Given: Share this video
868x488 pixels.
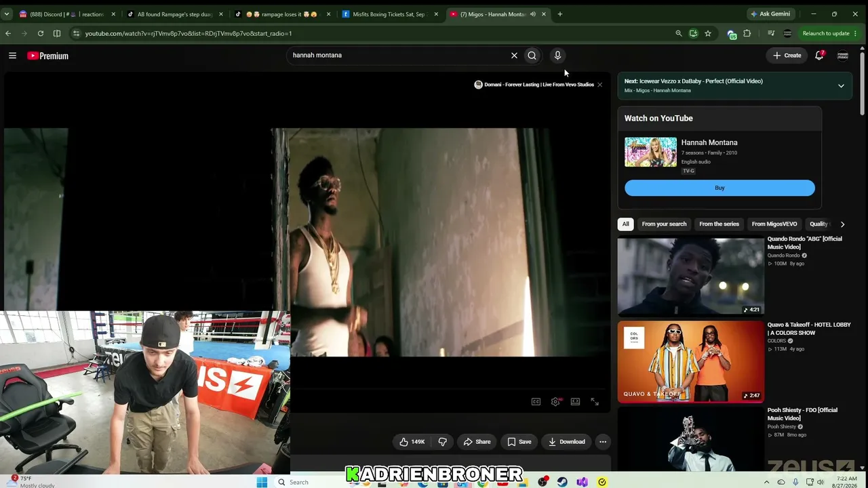Looking at the screenshot, I should [477, 442].
